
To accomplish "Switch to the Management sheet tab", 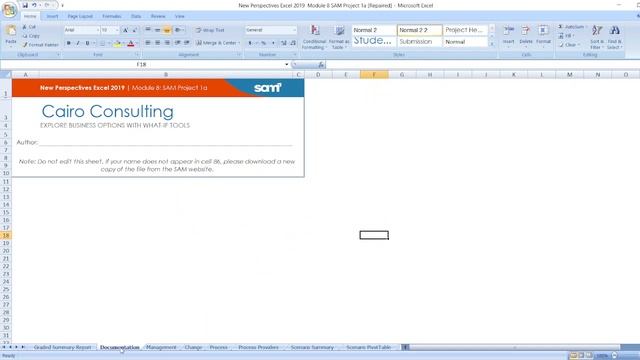I will pyautogui.click(x=161, y=347).
